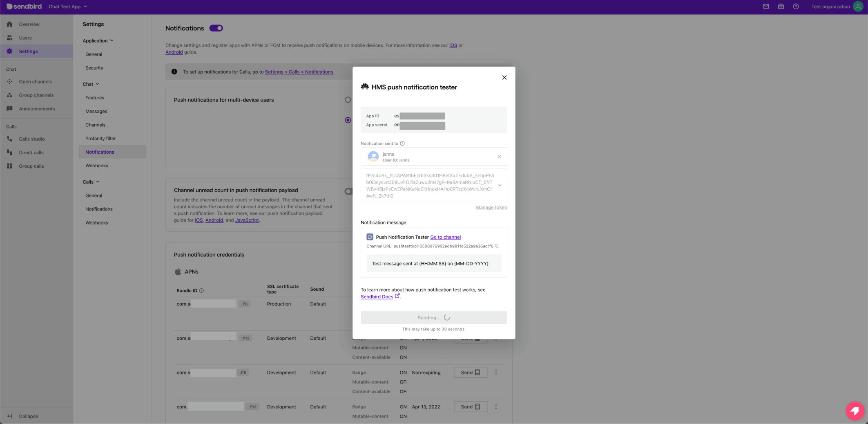Viewport: 868px width, 424px height.
Task: Click the Overview home icon
Action: [9, 24]
